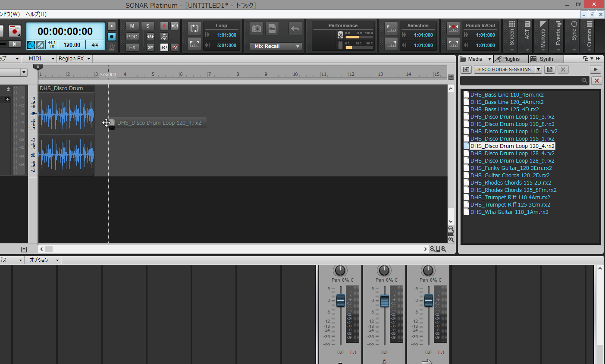This screenshot has width=605, height=364.
Task: Click the Mix Recall document icon
Action: (272, 28)
